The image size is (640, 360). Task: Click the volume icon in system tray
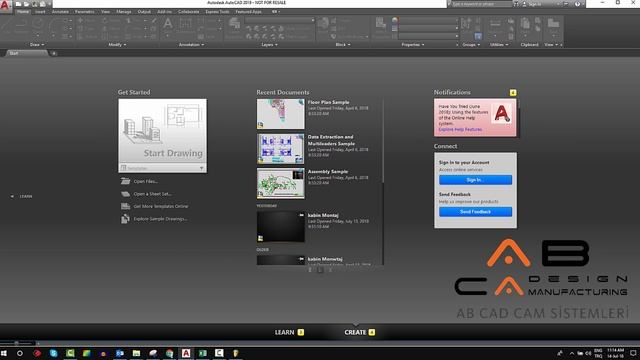pyautogui.click(x=588, y=353)
